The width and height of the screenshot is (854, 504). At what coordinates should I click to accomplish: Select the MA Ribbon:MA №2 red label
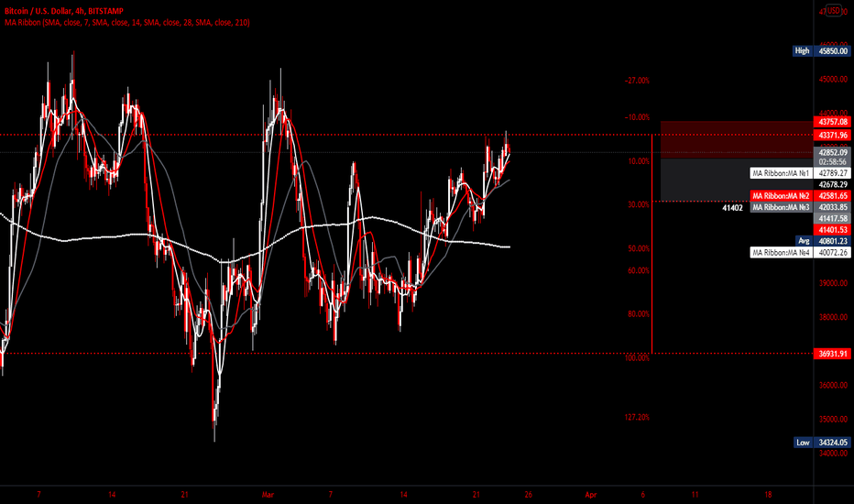[781, 195]
